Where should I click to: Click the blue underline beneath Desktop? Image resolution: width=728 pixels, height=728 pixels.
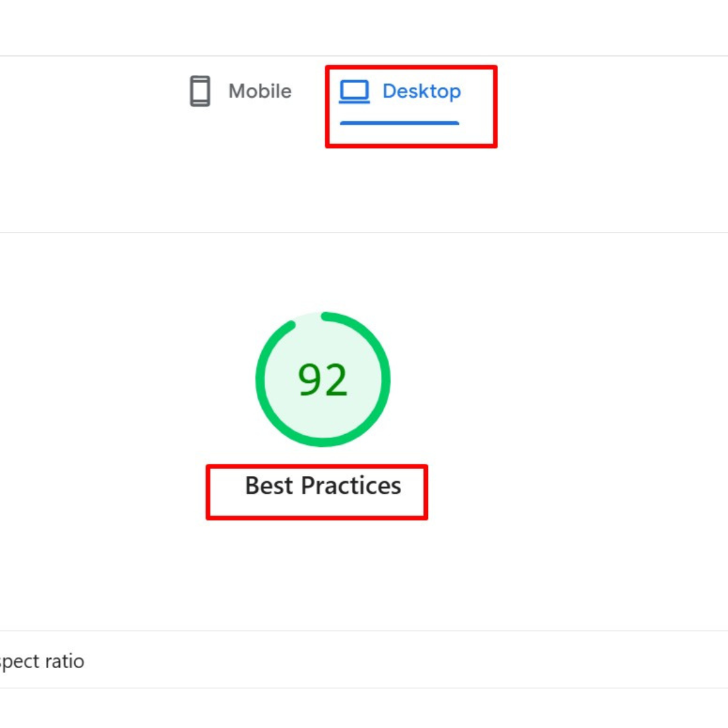399,123
